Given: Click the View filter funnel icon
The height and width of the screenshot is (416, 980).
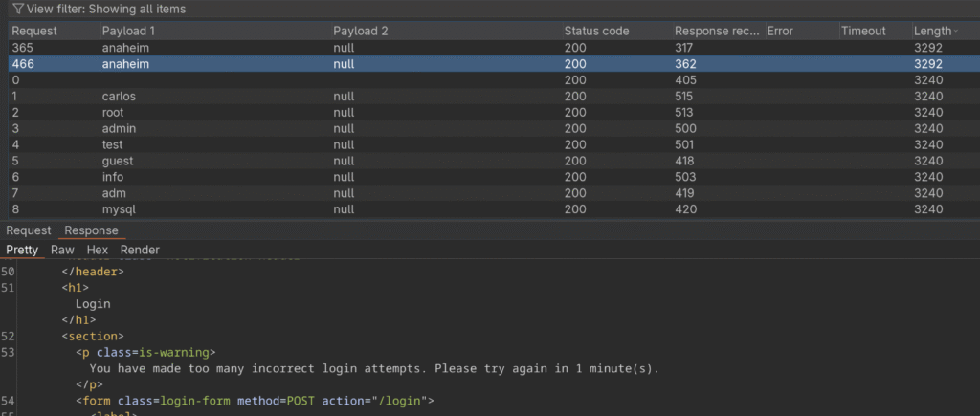Looking at the screenshot, I should coord(17,9).
